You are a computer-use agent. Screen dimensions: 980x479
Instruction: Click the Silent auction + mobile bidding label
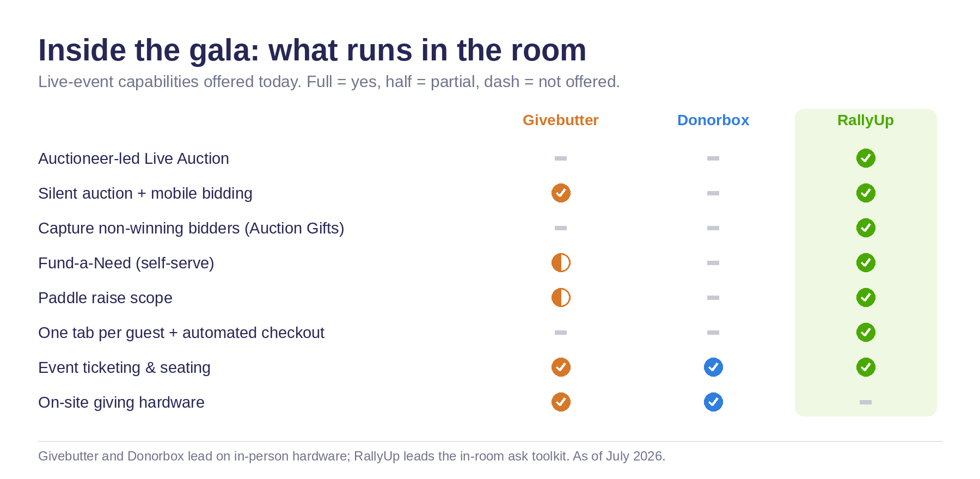pos(145,193)
